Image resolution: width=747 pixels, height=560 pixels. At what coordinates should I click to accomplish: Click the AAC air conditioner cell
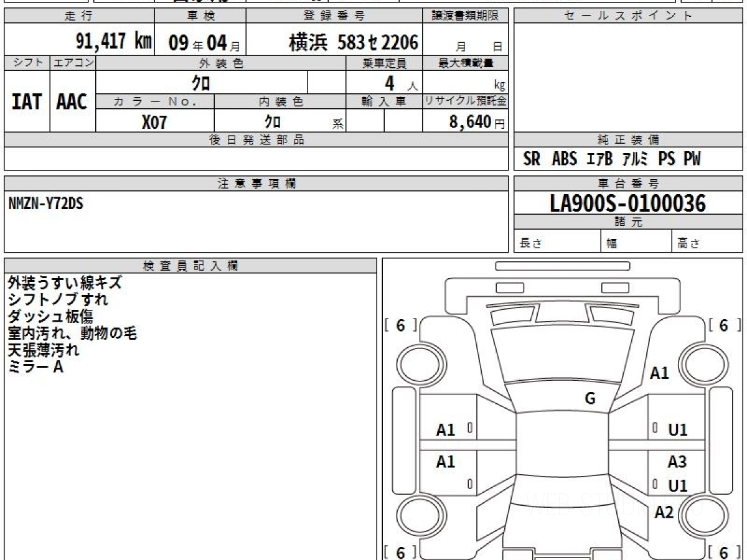(x=72, y=102)
